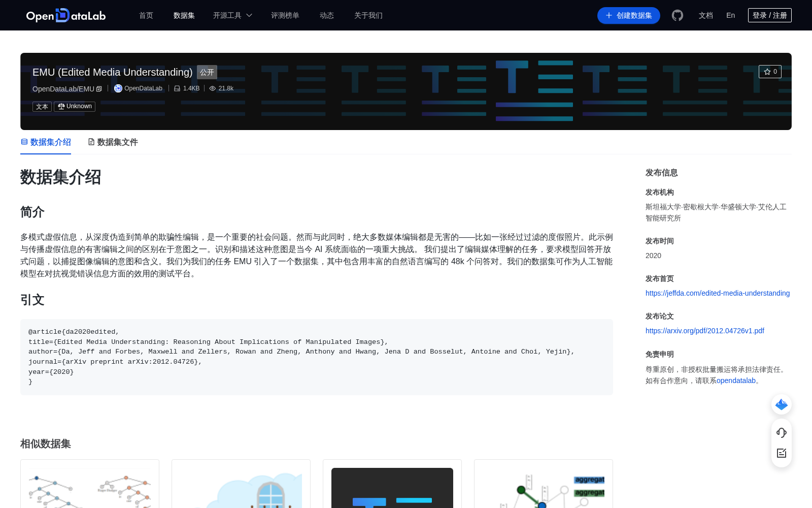812x508 pixels.
Task: Click the EMU (Edited Media Understanding) title
Action: (x=113, y=72)
